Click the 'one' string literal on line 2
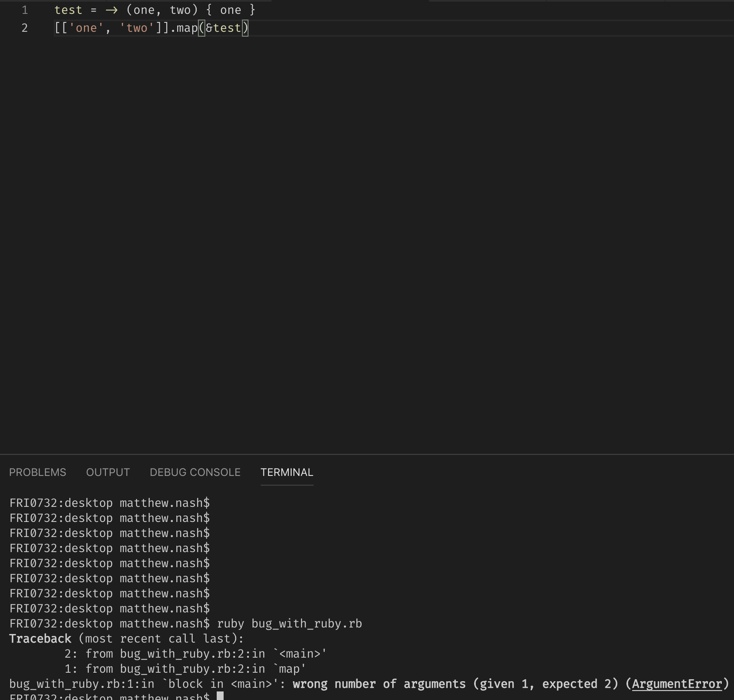Viewport: 734px width, 700px height. tap(86, 28)
